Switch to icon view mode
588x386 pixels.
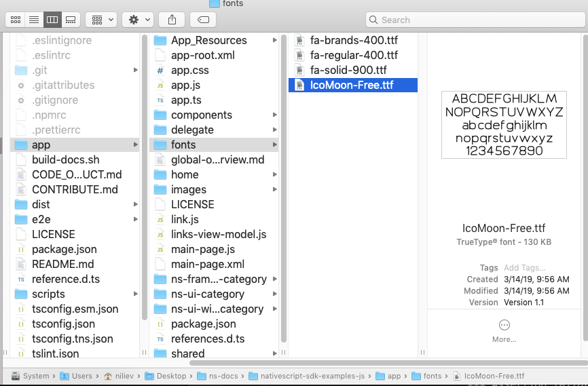coord(16,20)
